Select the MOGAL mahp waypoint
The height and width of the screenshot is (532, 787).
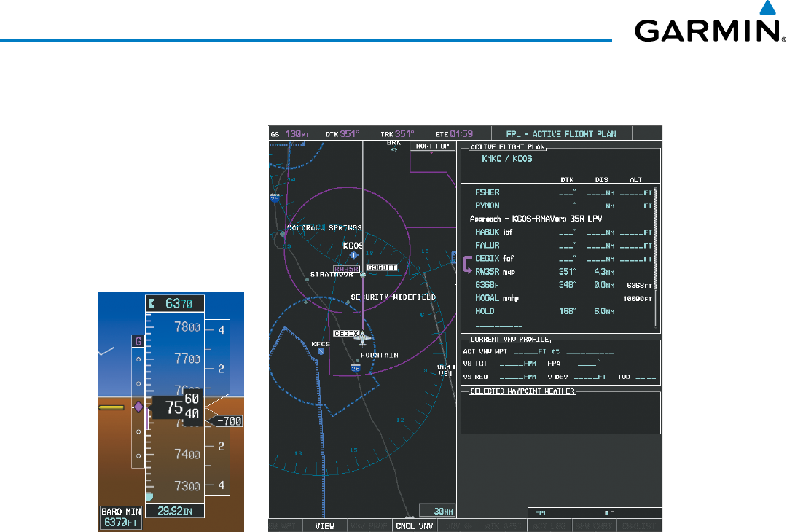(x=497, y=298)
